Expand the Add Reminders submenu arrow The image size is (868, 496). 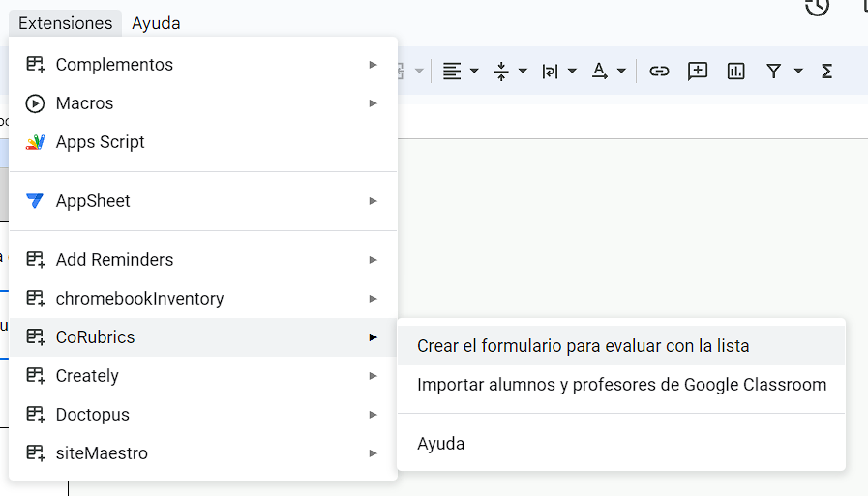pyautogui.click(x=374, y=260)
